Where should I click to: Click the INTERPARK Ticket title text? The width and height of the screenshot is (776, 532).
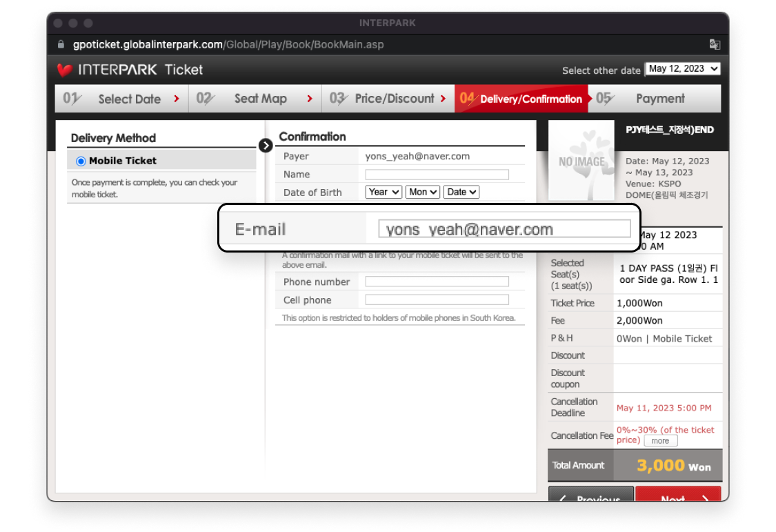click(141, 70)
